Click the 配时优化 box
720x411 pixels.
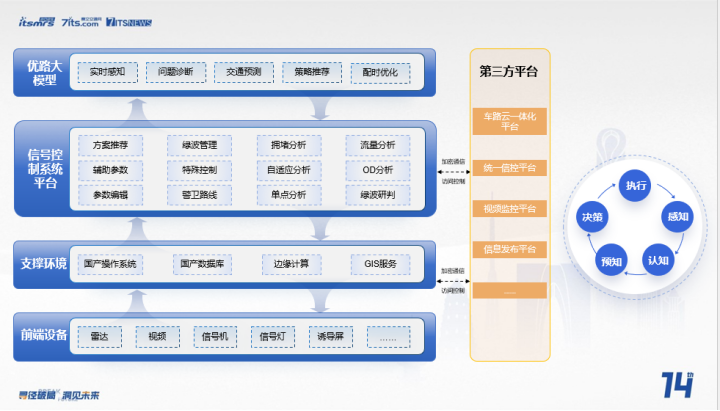pos(380,73)
